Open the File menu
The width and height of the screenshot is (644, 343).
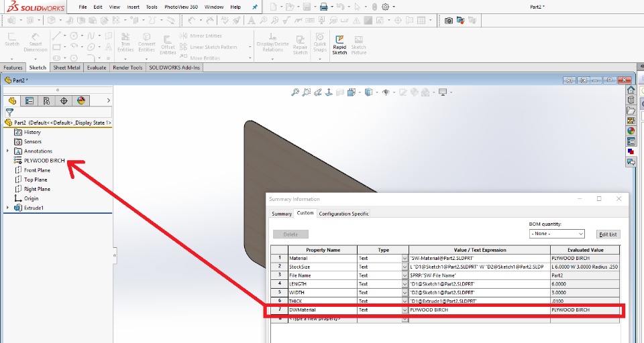click(x=83, y=7)
